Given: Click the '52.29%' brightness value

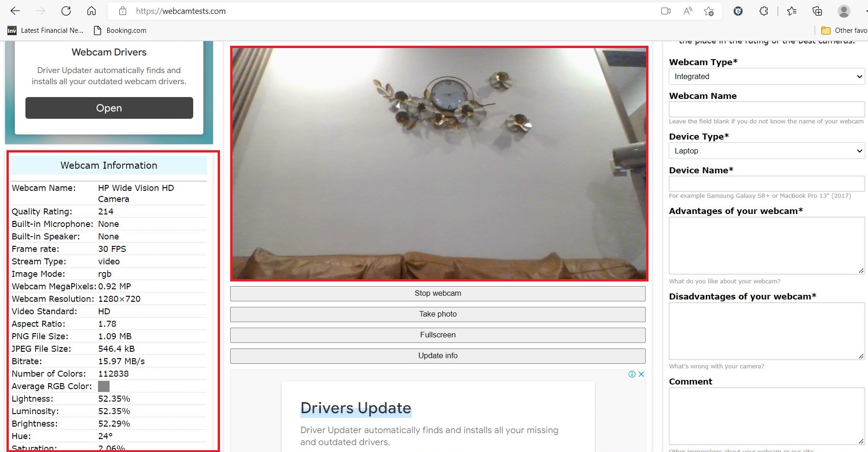Looking at the screenshot, I should pos(114,424).
